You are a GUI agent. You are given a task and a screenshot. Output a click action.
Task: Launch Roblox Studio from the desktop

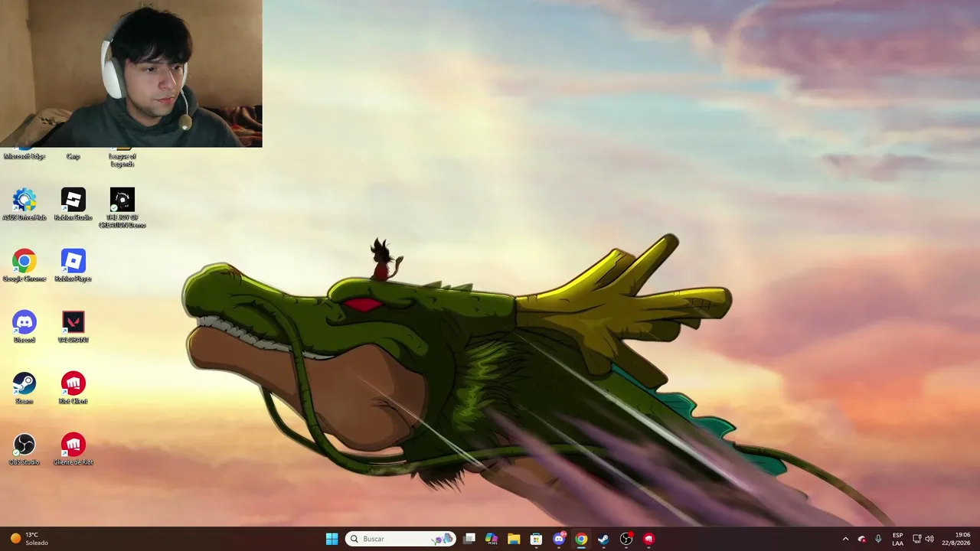[x=73, y=204]
